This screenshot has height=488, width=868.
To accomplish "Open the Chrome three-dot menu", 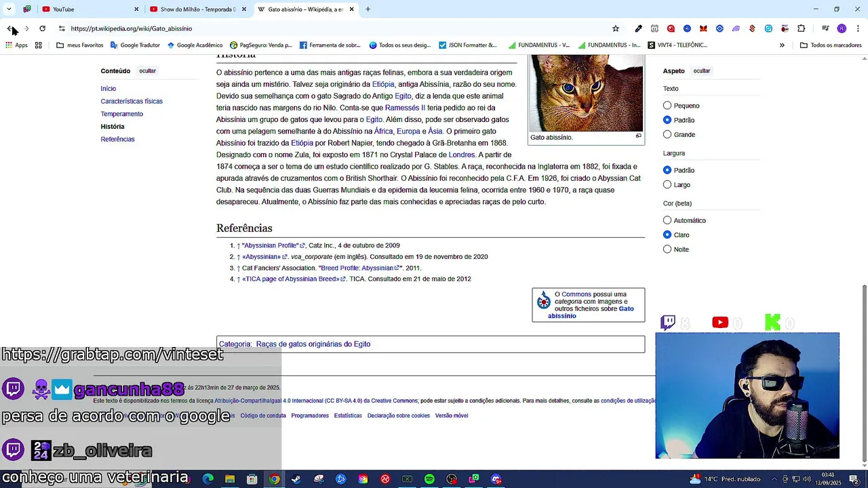I will pos(858,28).
